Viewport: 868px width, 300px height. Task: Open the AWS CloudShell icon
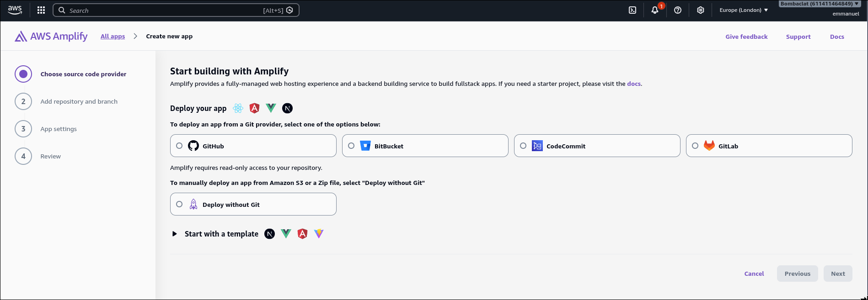click(x=632, y=10)
